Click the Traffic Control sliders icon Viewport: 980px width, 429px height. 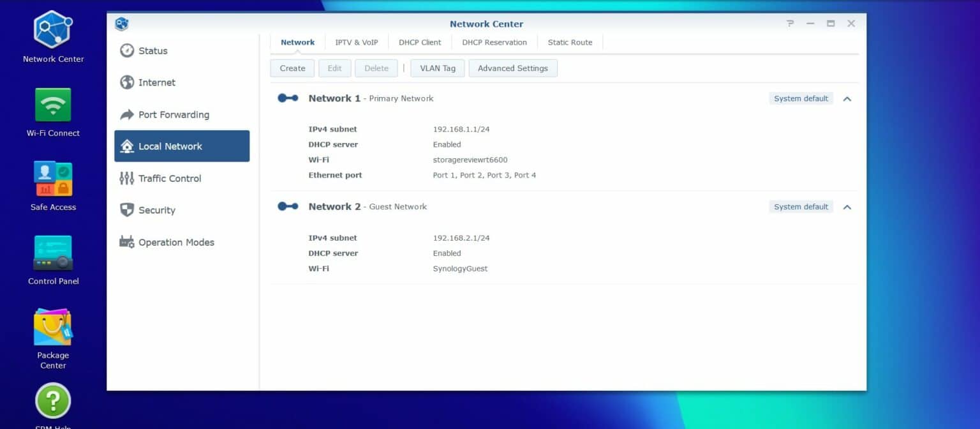pos(127,178)
